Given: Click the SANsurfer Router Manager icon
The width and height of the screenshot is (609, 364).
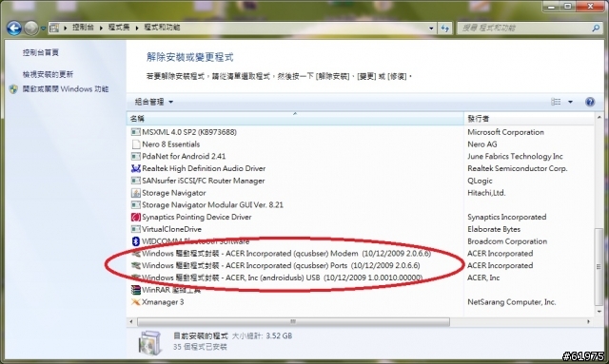Looking at the screenshot, I should point(135,181).
